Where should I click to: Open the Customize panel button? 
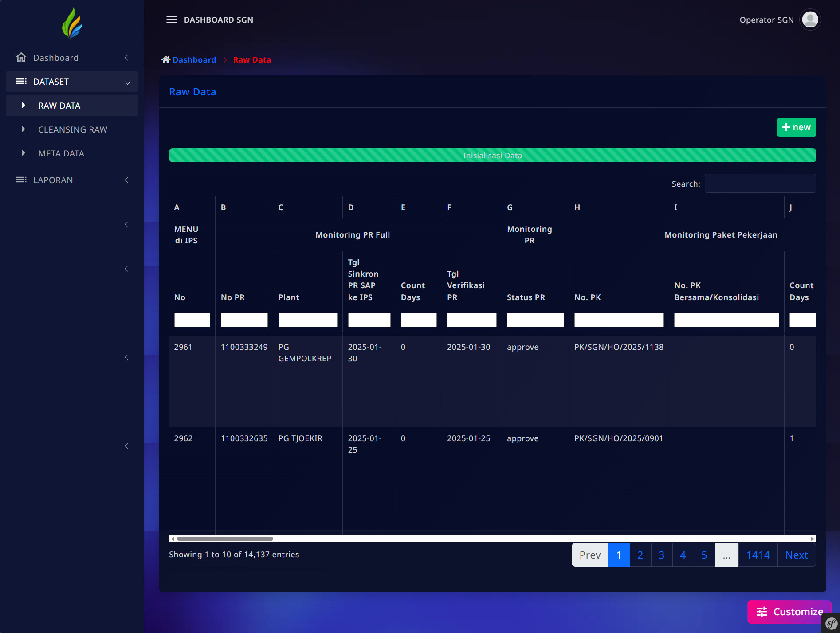789,612
